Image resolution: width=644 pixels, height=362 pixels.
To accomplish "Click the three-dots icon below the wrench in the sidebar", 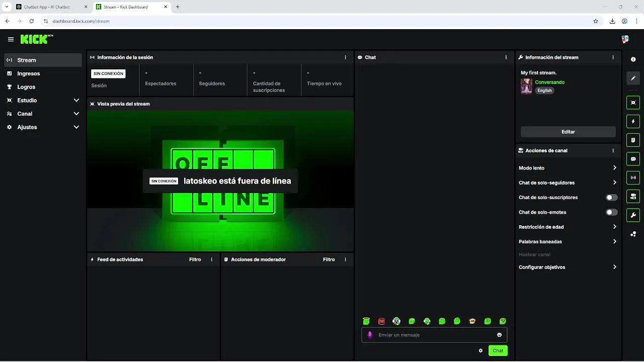I will pos(633,234).
